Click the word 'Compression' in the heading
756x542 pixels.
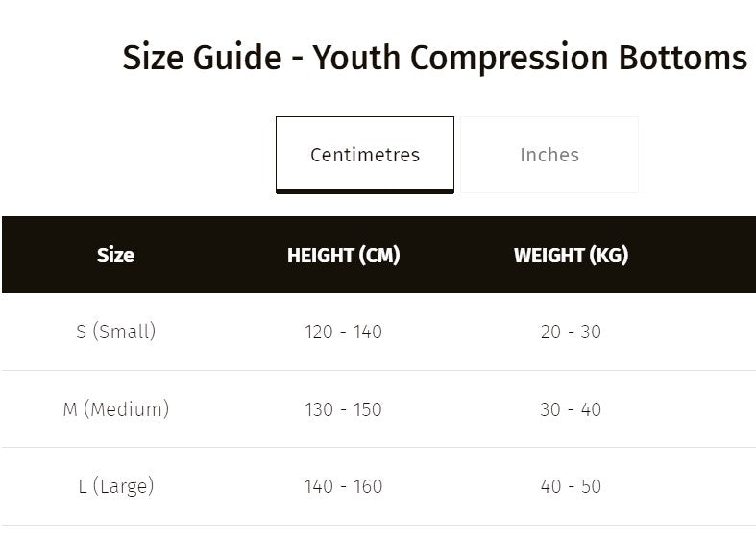[x=509, y=58]
